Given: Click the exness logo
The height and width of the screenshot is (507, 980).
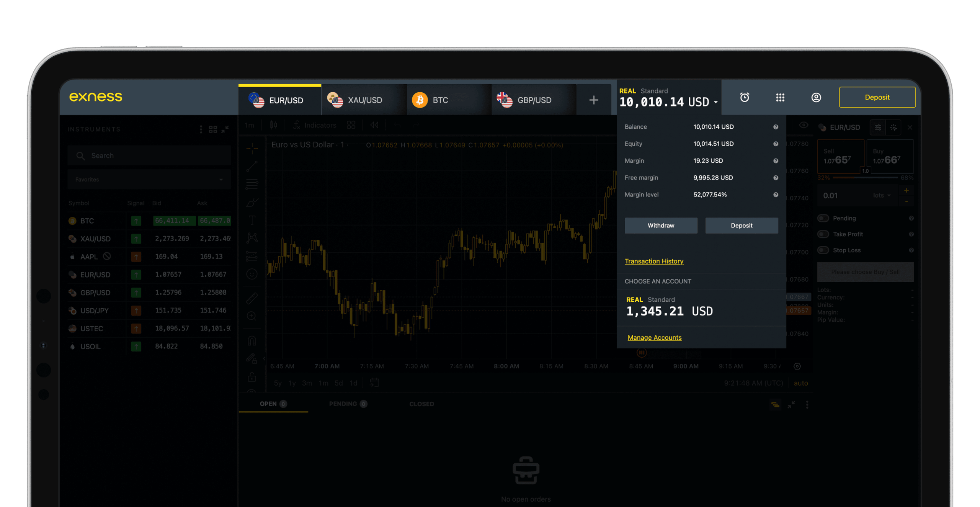Looking at the screenshot, I should pos(95,96).
